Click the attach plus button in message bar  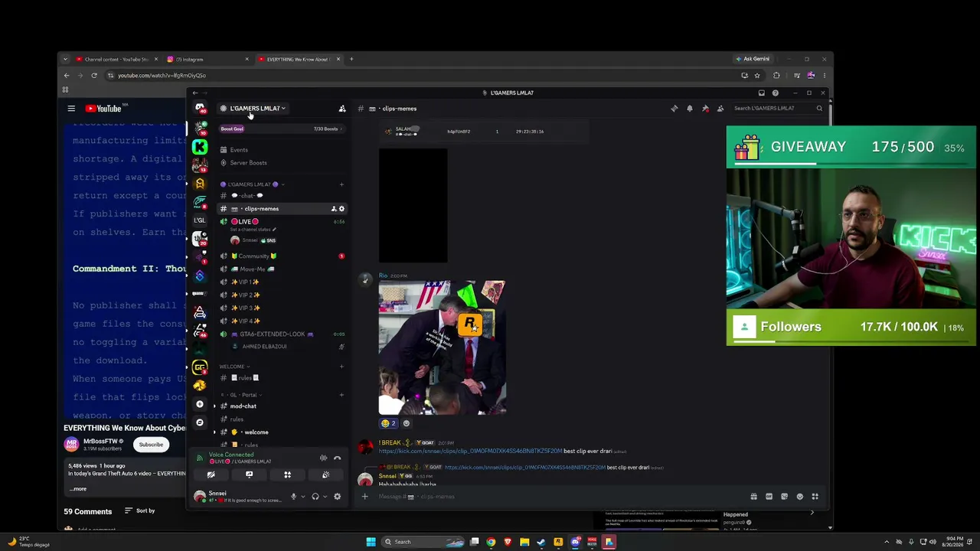click(x=364, y=497)
